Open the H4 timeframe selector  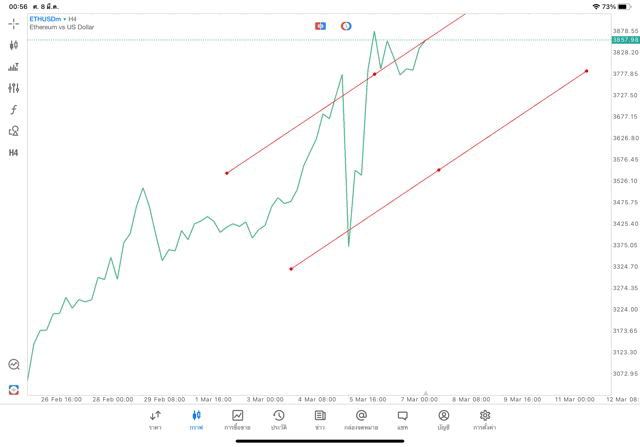click(14, 153)
